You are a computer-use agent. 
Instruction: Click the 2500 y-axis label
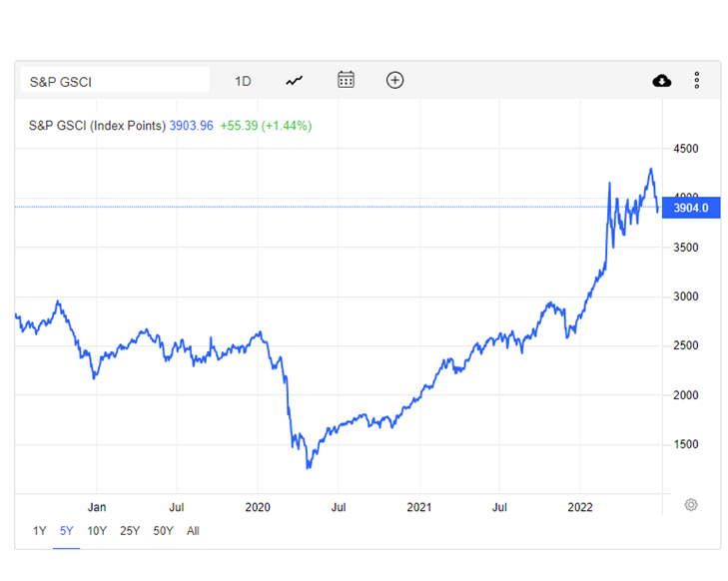tap(686, 345)
